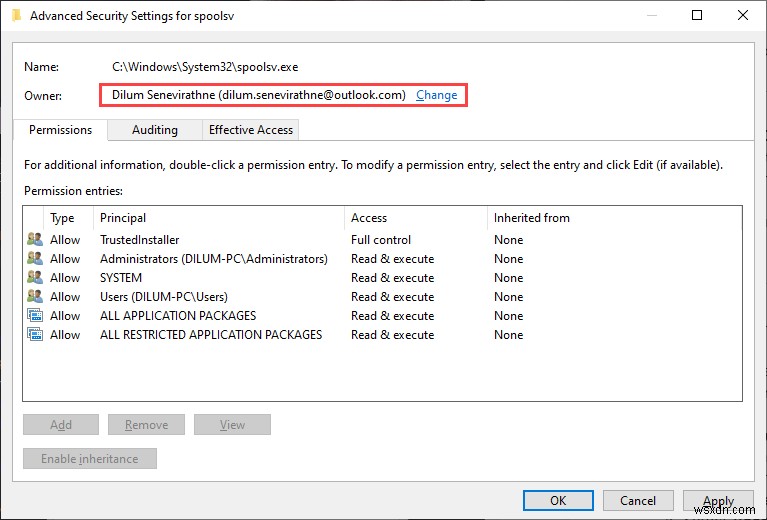Click the OK button
Image resolution: width=767 pixels, height=520 pixels.
[558, 500]
